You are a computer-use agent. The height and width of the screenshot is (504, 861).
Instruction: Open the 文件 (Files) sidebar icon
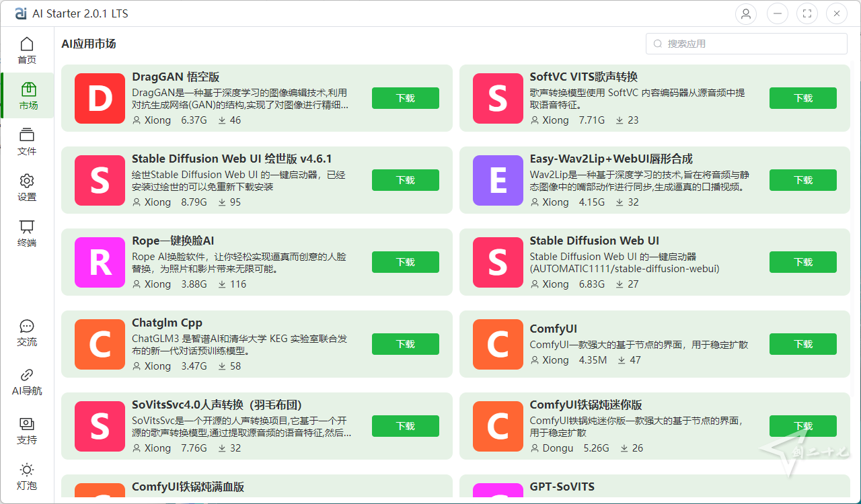click(27, 141)
